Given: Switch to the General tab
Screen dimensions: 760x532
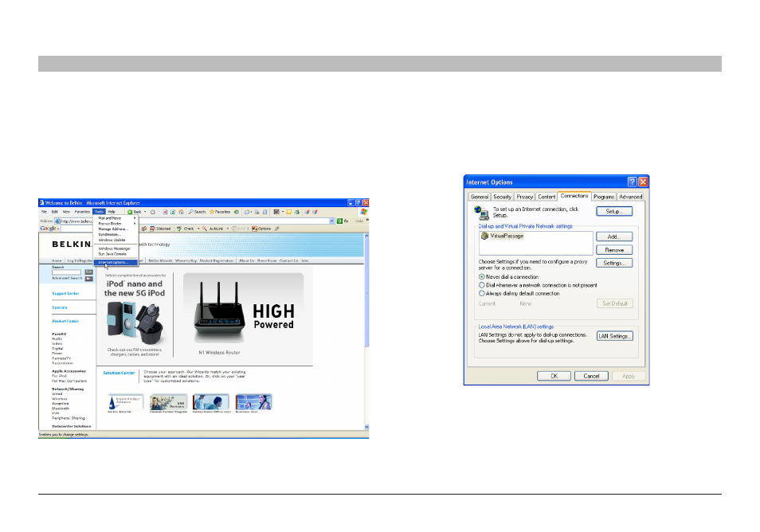Looking at the screenshot, I should point(480,197).
